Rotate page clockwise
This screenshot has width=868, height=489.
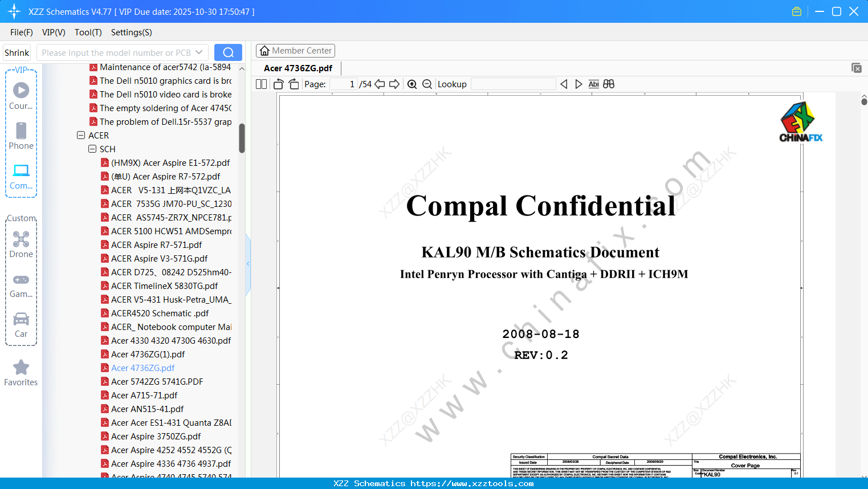[294, 84]
